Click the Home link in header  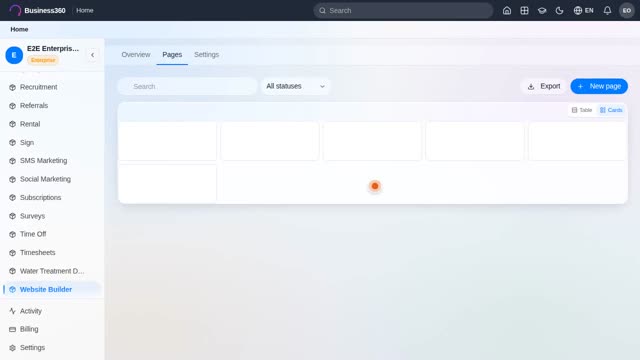84,10
